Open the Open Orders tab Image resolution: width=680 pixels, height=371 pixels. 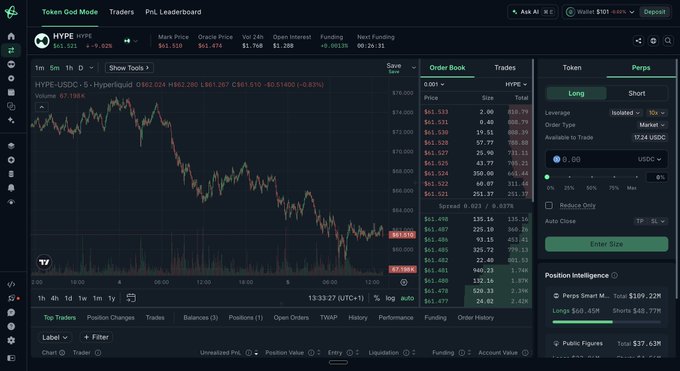click(x=291, y=318)
